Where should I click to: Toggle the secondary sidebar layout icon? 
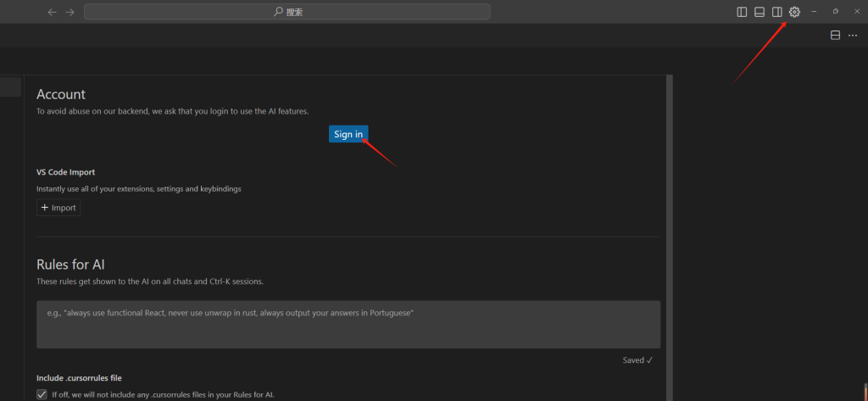(x=776, y=12)
